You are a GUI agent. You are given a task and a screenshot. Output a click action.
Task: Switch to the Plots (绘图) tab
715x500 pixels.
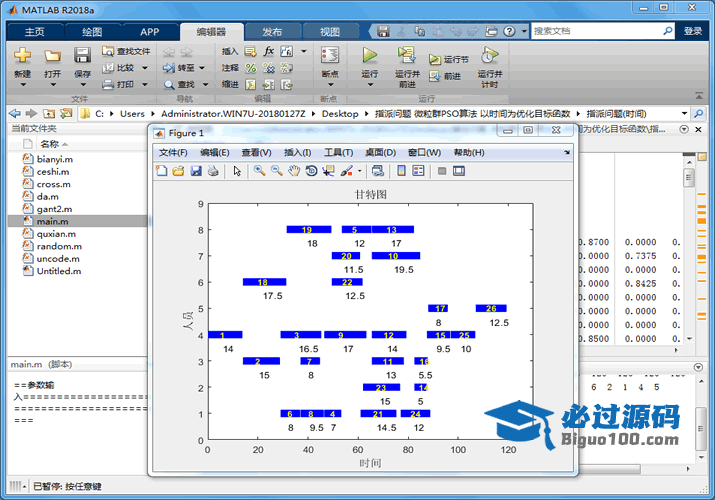click(92, 31)
